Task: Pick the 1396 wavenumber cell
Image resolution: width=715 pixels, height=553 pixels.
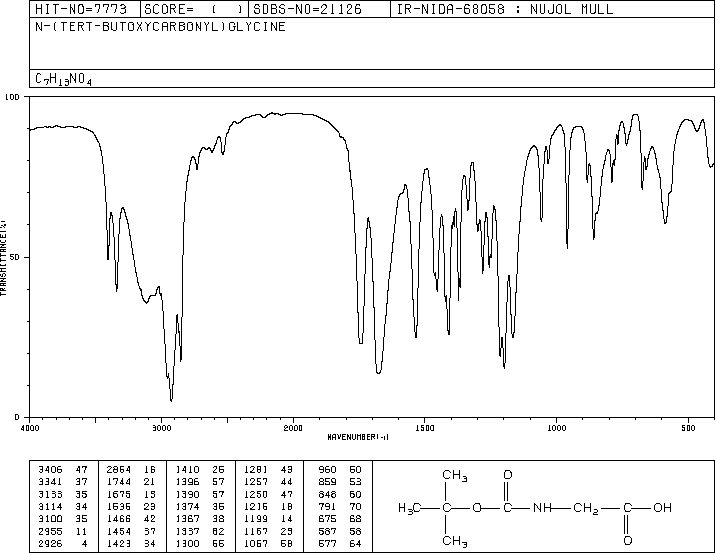Action: coord(187,482)
